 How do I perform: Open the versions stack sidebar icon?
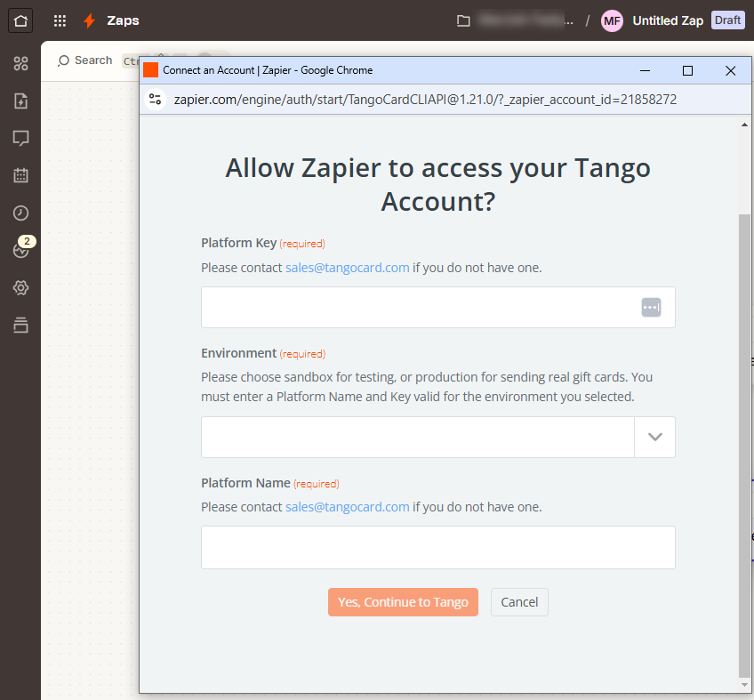pos(20,326)
